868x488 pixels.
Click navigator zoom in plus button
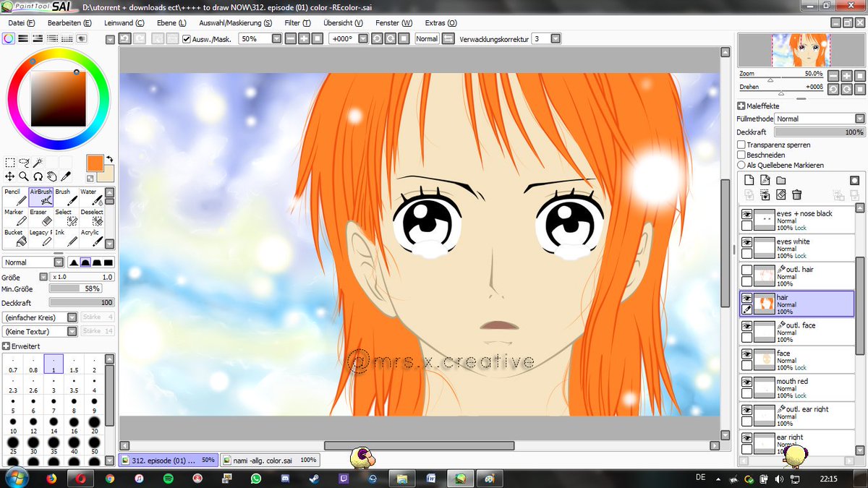(x=846, y=76)
